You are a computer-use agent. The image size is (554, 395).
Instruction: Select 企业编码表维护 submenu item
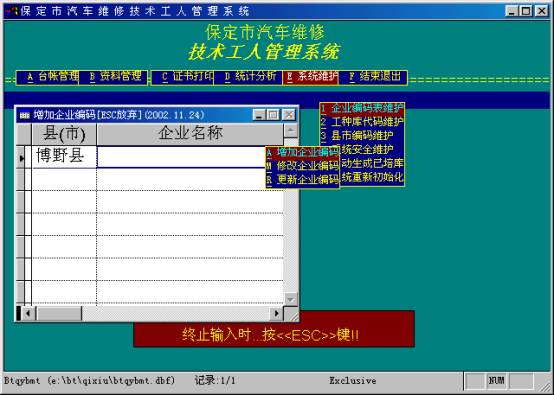click(363, 108)
